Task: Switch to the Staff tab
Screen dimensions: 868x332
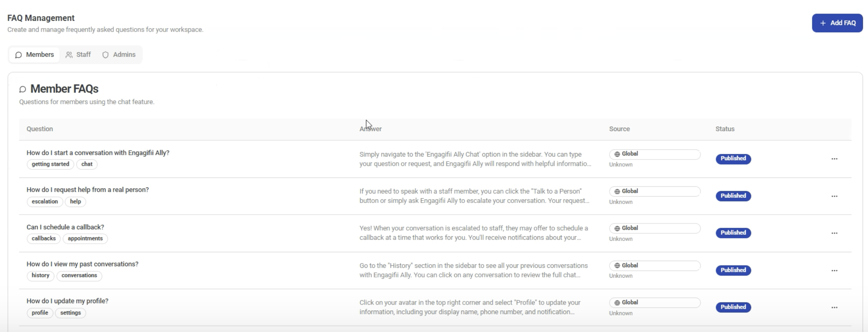Action: [78, 55]
